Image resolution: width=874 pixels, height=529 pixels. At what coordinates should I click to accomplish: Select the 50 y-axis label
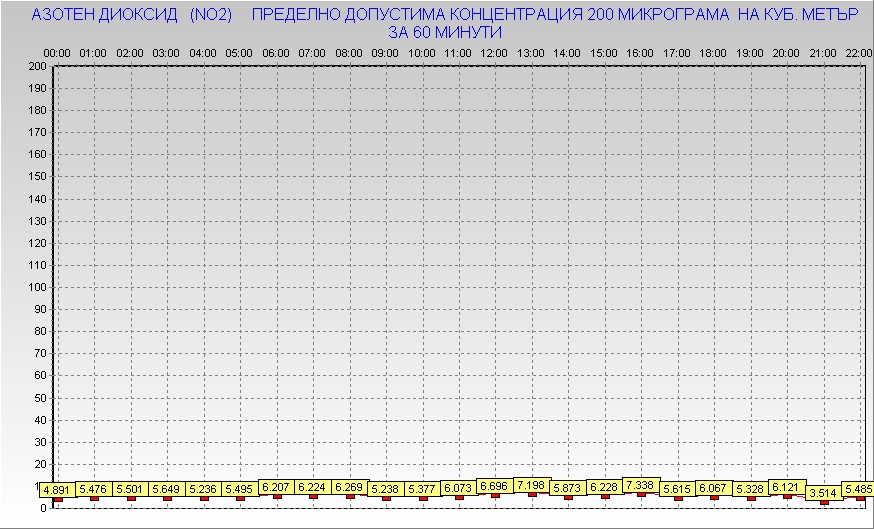coord(41,398)
